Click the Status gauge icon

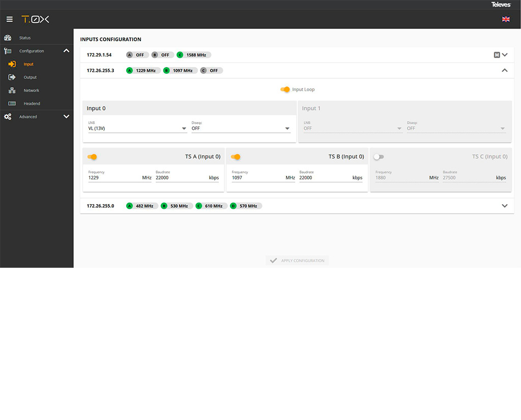(x=8, y=38)
